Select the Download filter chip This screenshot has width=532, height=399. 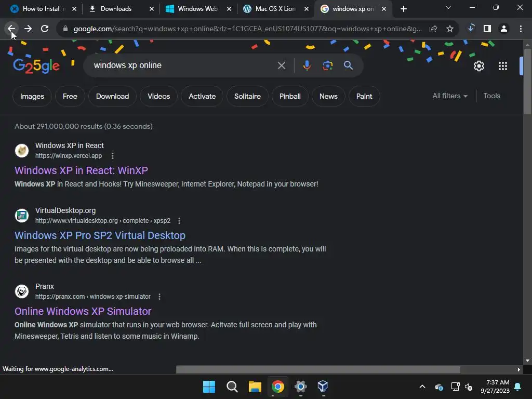pos(112,96)
